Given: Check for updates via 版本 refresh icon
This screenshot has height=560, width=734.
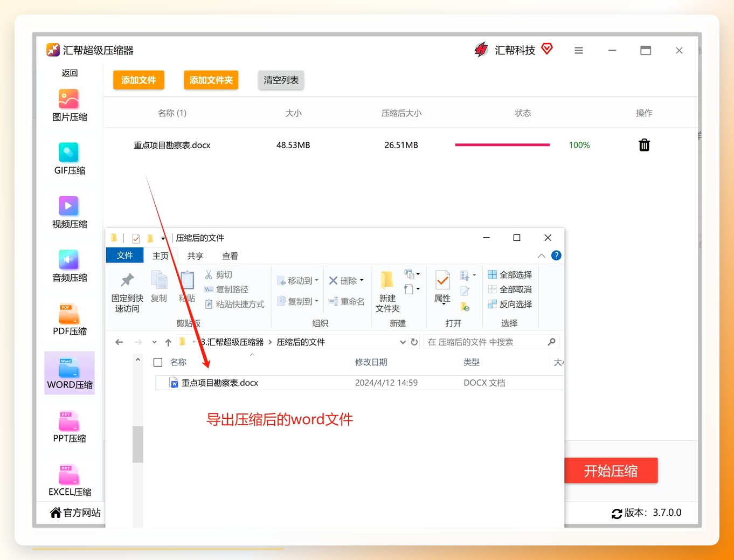Looking at the screenshot, I should pyautogui.click(x=617, y=514).
